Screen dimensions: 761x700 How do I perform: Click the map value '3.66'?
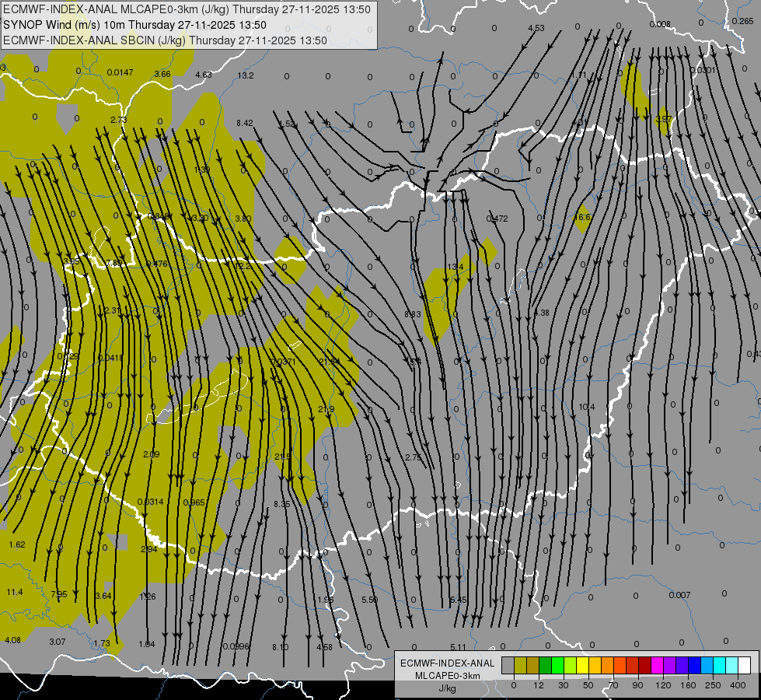click(x=162, y=74)
